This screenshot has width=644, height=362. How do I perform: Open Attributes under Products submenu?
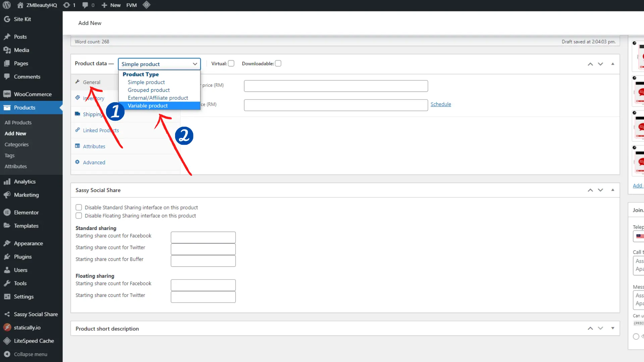click(16, 167)
